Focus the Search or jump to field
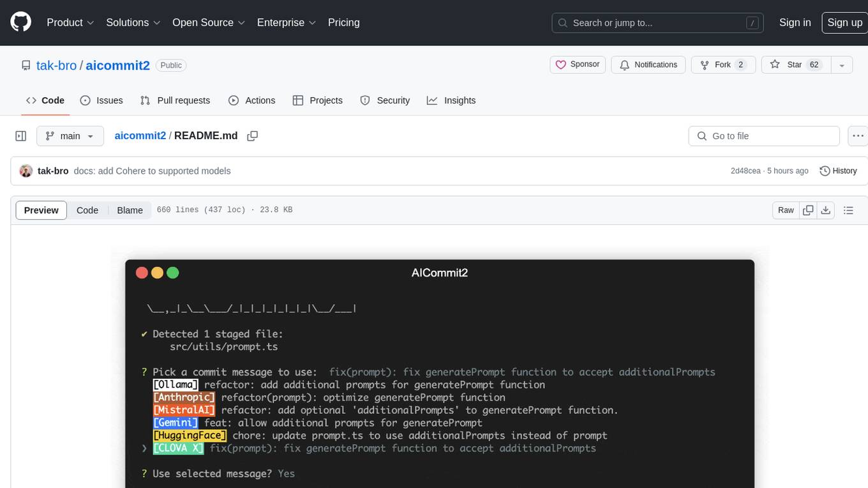 tap(658, 22)
